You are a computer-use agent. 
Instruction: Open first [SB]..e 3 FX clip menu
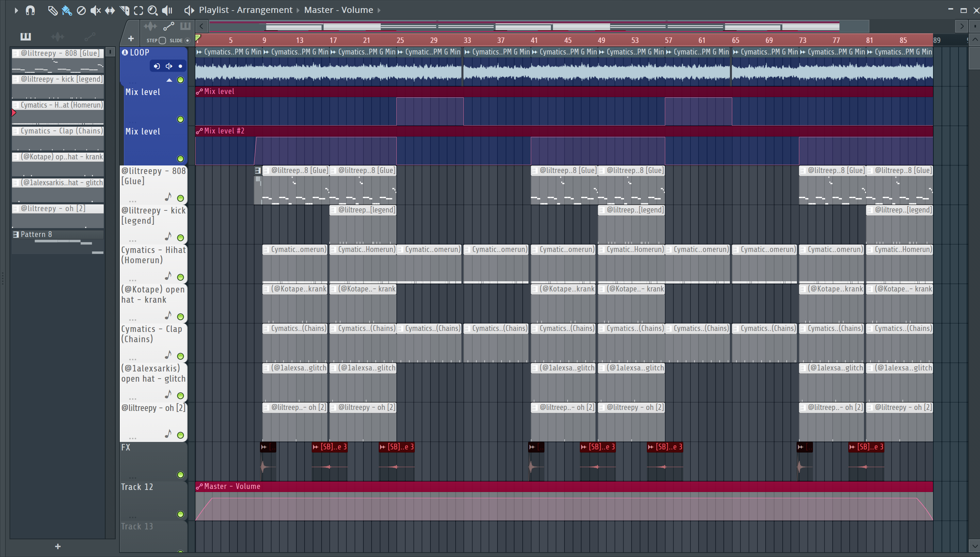(x=316, y=447)
